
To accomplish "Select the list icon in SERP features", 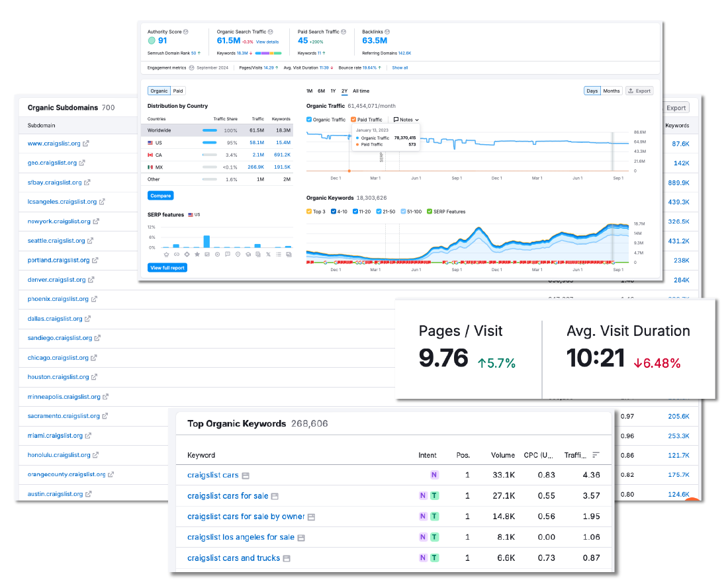I will pos(279,254).
